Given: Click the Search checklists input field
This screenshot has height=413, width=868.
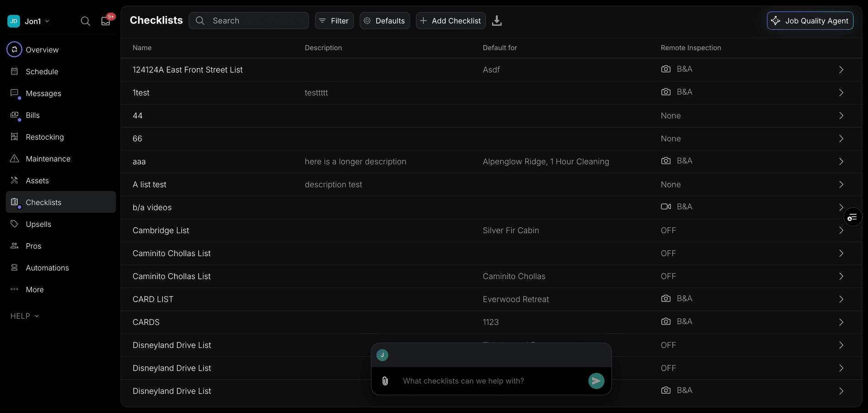Looking at the screenshot, I should tap(249, 20).
